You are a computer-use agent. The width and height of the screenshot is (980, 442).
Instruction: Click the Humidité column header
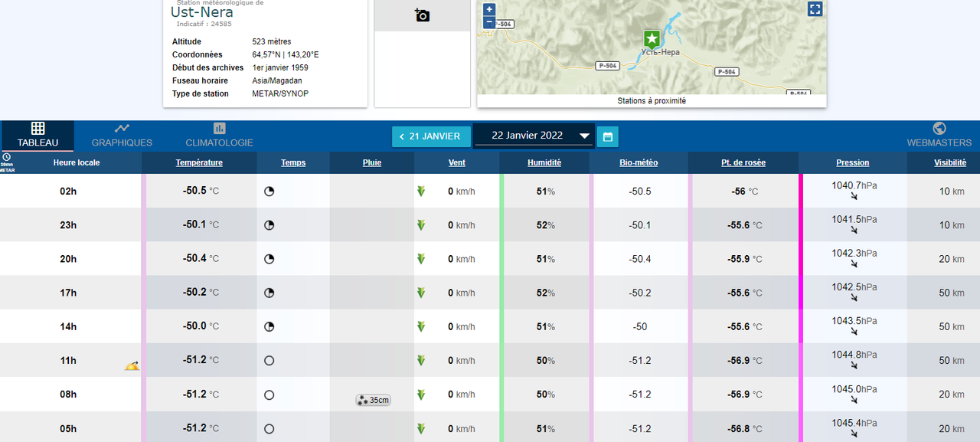point(544,162)
